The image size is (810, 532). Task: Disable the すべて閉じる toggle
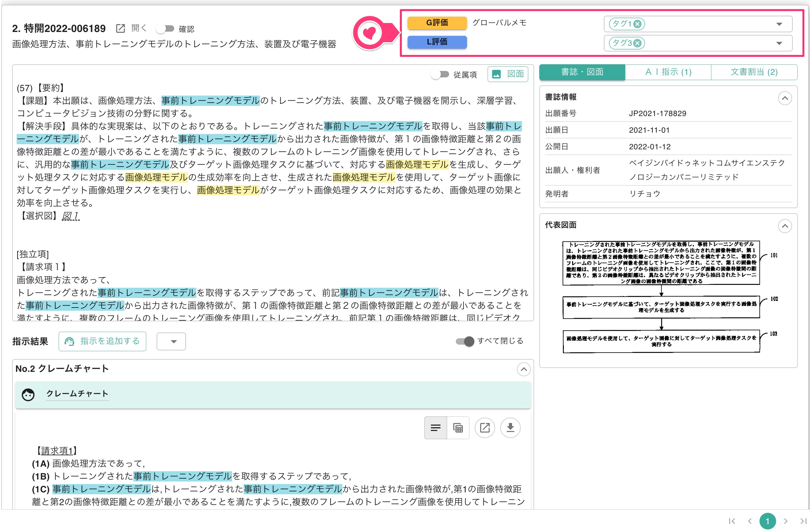click(x=465, y=341)
